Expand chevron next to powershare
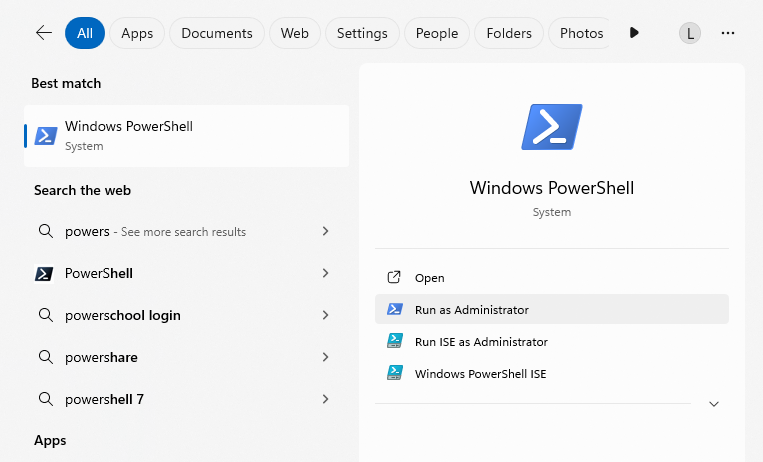 pyautogui.click(x=326, y=357)
